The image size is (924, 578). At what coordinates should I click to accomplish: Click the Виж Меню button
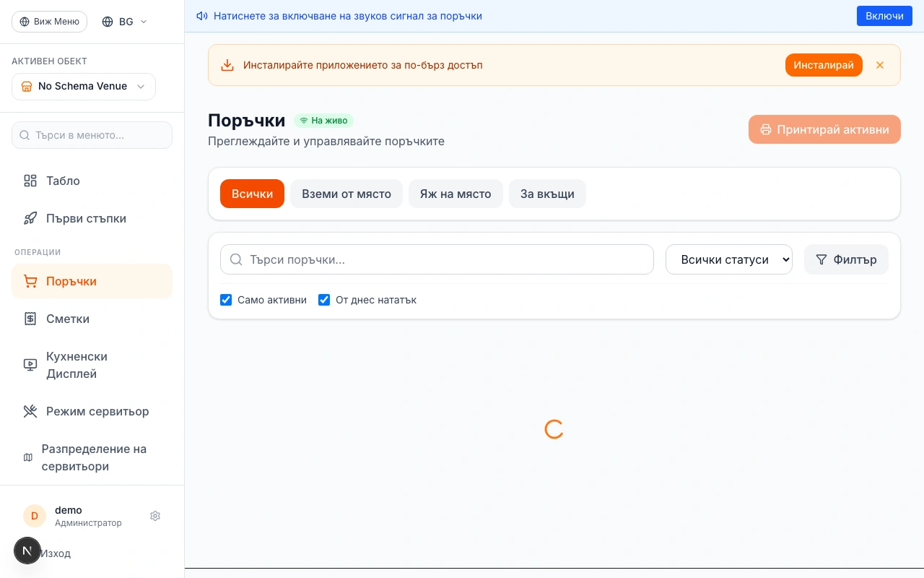pyautogui.click(x=49, y=22)
